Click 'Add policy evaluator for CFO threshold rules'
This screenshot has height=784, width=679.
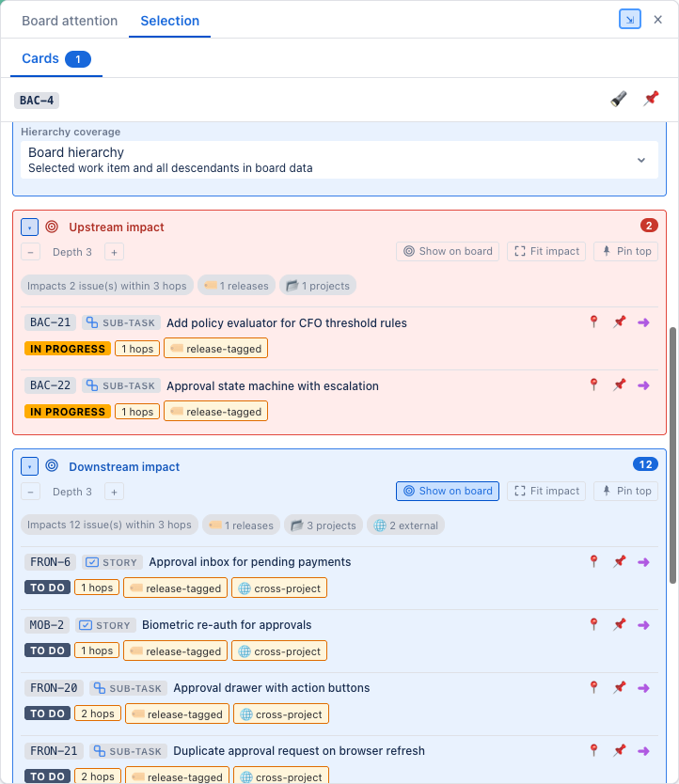pyautogui.click(x=287, y=323)
